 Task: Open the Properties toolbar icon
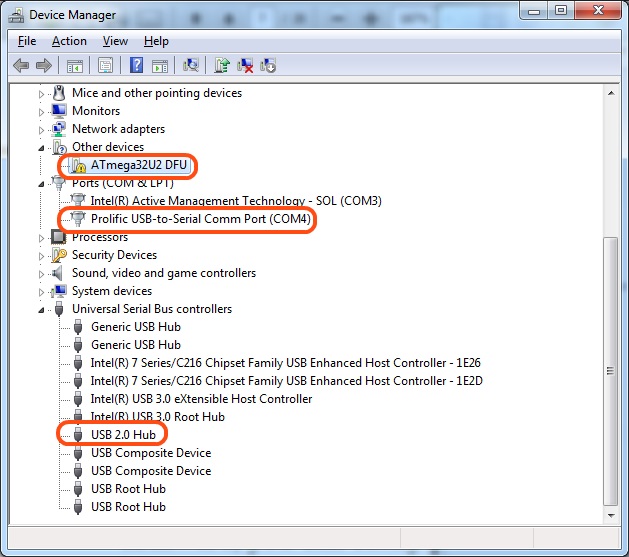point(106,65)
